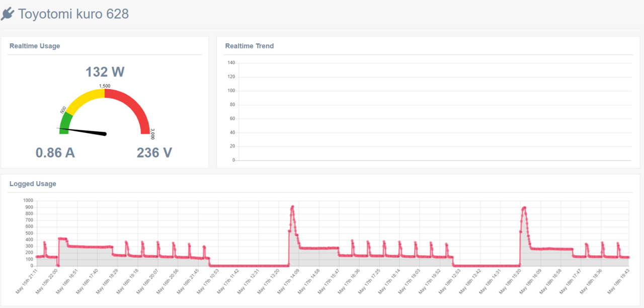The image size is (644, 308).
Task: Click the May 17th 19:03 axis label
Action: click(409, 281)
